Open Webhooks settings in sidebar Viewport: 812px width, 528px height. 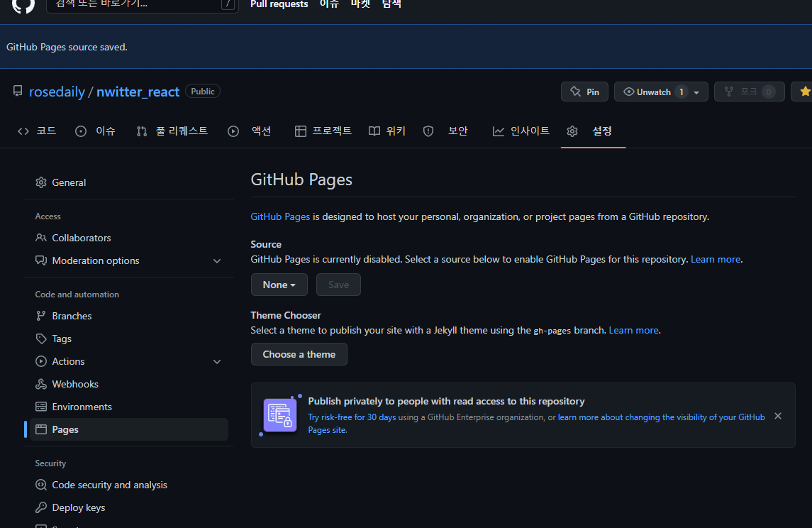[x=129, y=384]
